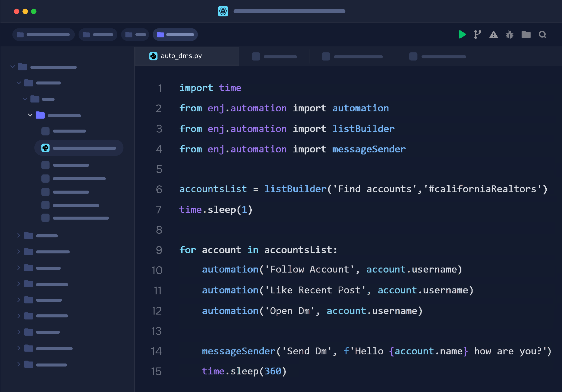This screenshot has width=562, height=392.
Task: Click the warning triangle icon
Action: pos(493,35)
